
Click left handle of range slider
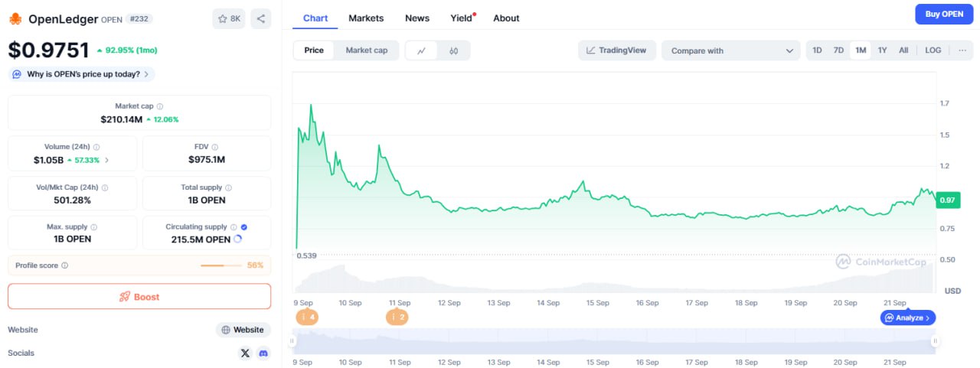click(292, 341)
